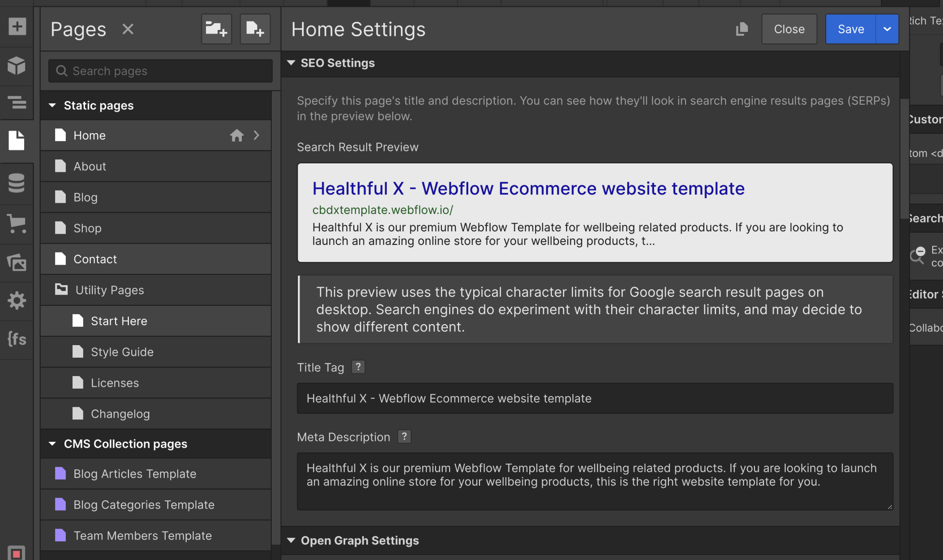Screen dimensions: 943x560
Task: Open the Blog Categories Template page
Action: pyautogui.click(x=155, y=504)
